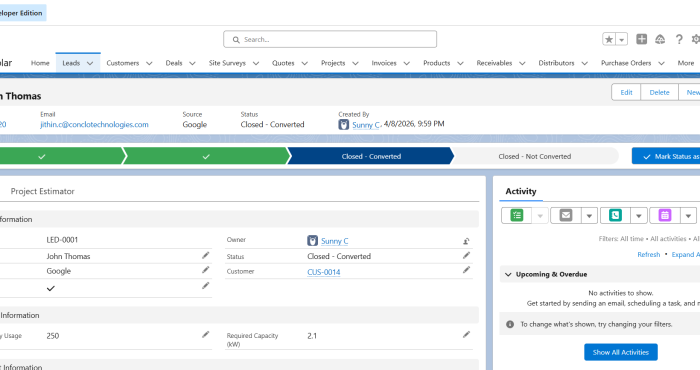Expand the Site Surveys dropdown chevron
This screenshot has width=700, height=370.
click(x=256, y=63)
